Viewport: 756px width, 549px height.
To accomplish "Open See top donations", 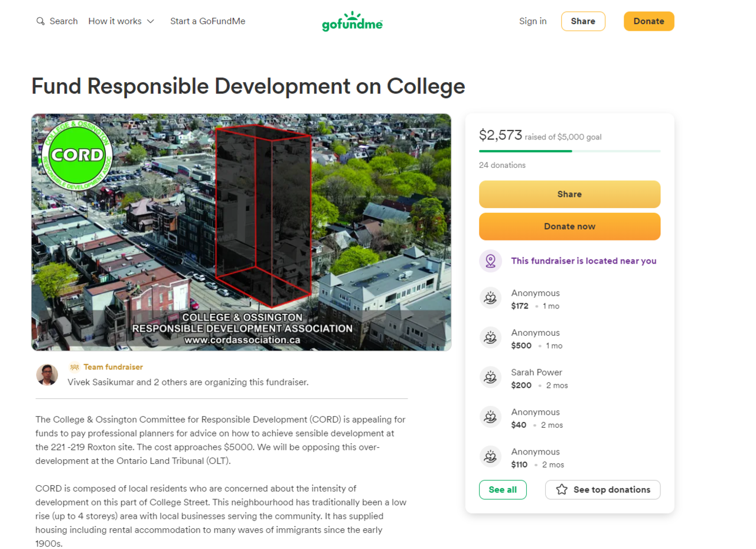I will pos(602,489).
